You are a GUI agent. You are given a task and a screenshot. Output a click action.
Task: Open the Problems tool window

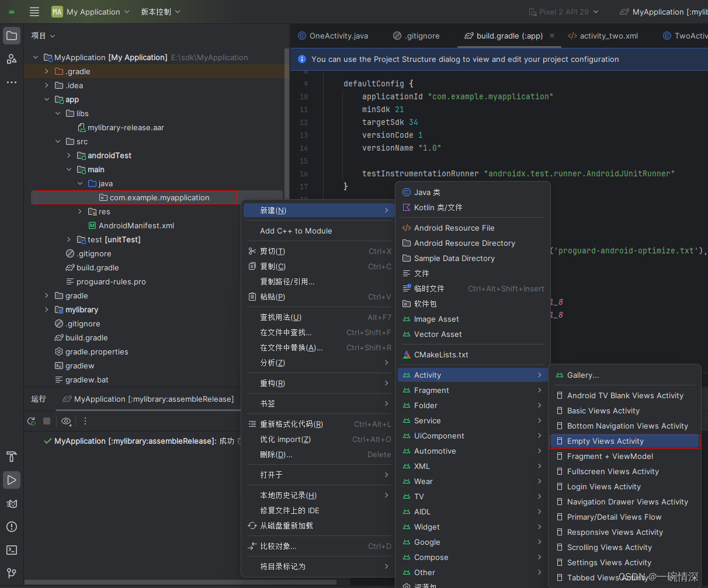(x=12, y=527)
